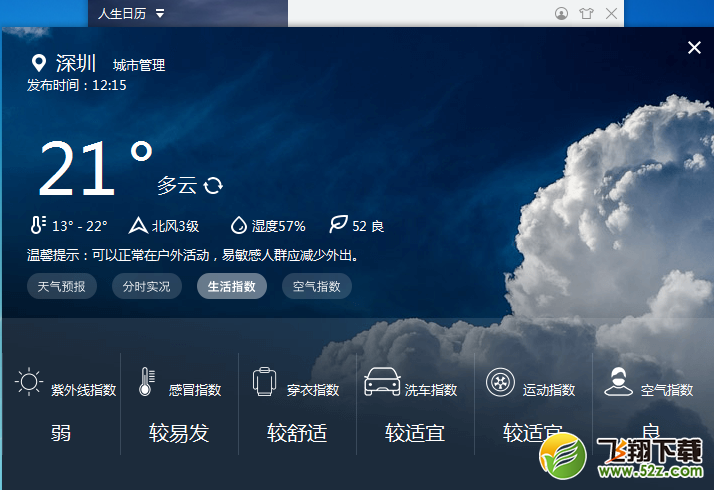Switch to the 分时实况 tab
This screenshot has width=714, height=490.
[147, 286]
